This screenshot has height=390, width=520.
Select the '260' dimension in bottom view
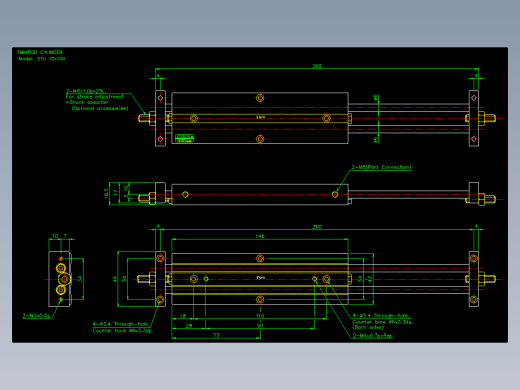coord(317,227)
